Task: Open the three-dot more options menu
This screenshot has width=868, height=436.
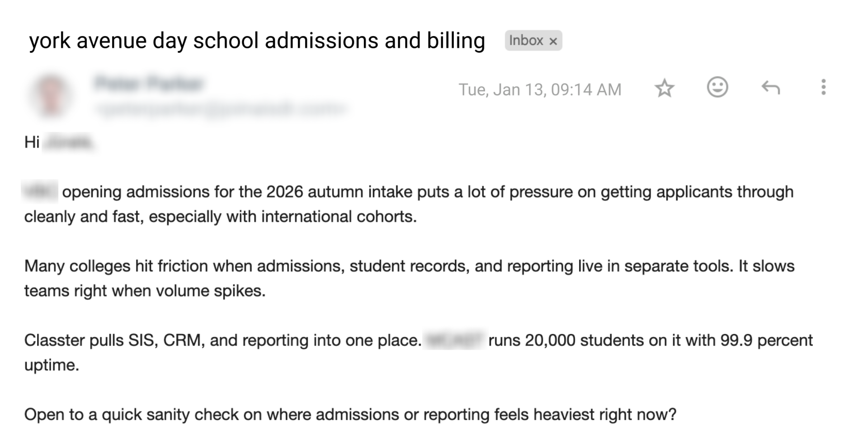Action: (823, 87)
